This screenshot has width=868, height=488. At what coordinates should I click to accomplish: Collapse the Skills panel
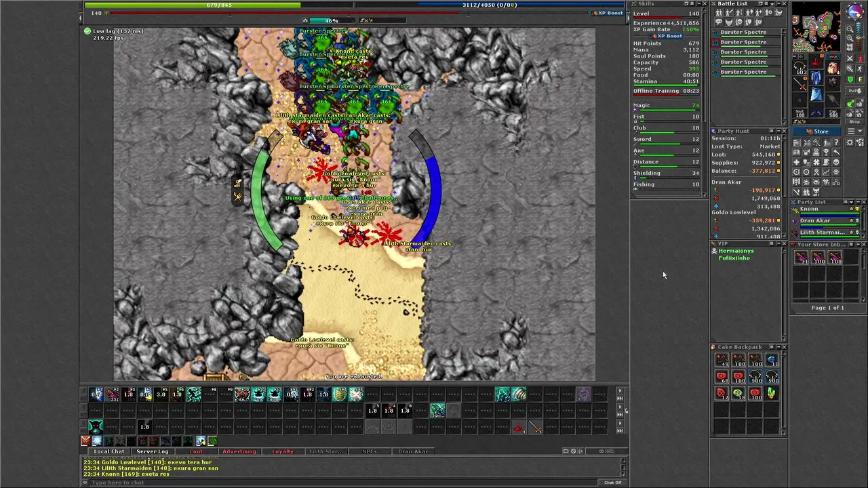tap(699, 3)
